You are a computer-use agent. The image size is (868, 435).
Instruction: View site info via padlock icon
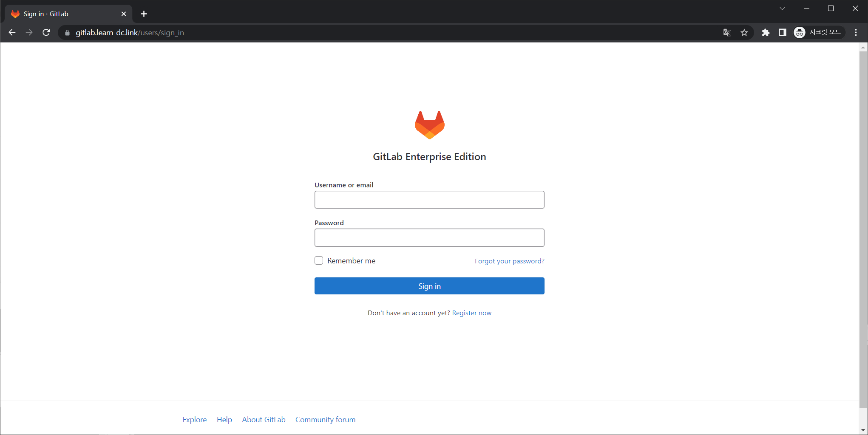click(67, 33)
